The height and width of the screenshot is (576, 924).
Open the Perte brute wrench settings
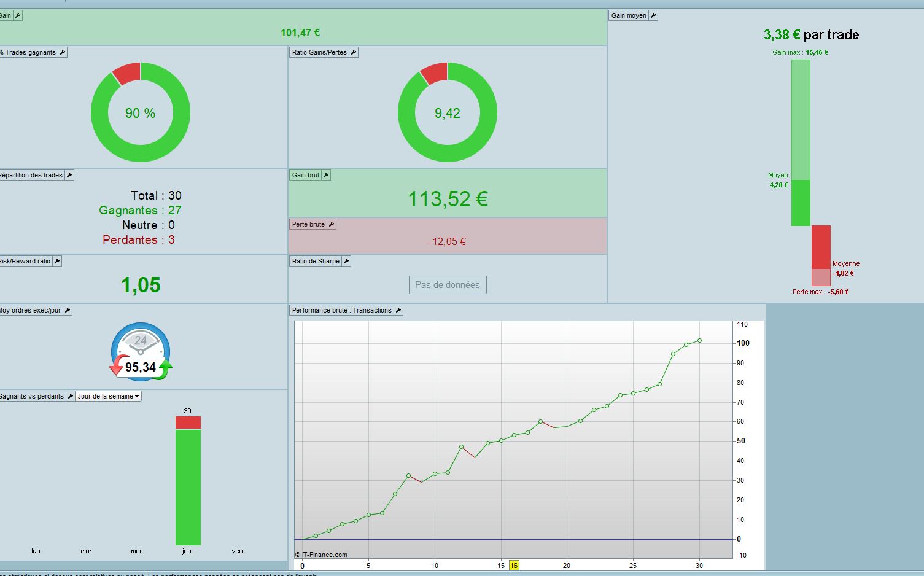pos(332,224)
